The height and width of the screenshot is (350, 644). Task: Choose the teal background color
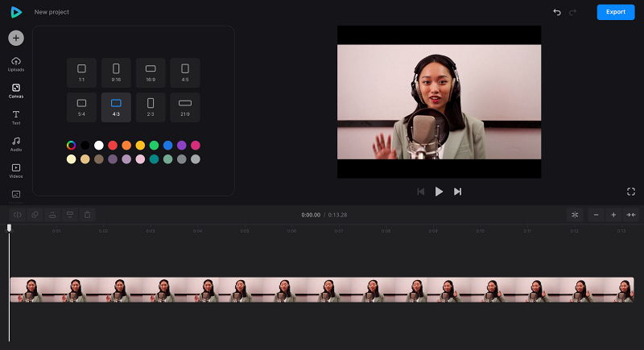(154, 159)
